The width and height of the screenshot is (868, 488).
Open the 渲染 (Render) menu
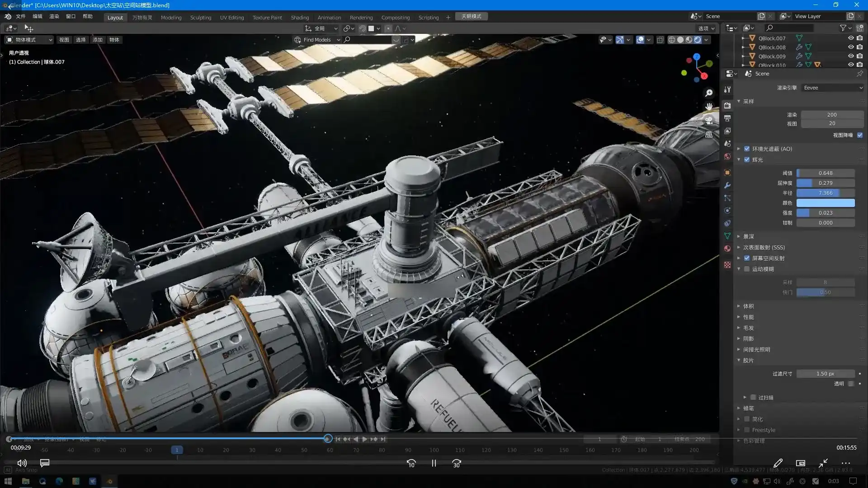(54, 16)
